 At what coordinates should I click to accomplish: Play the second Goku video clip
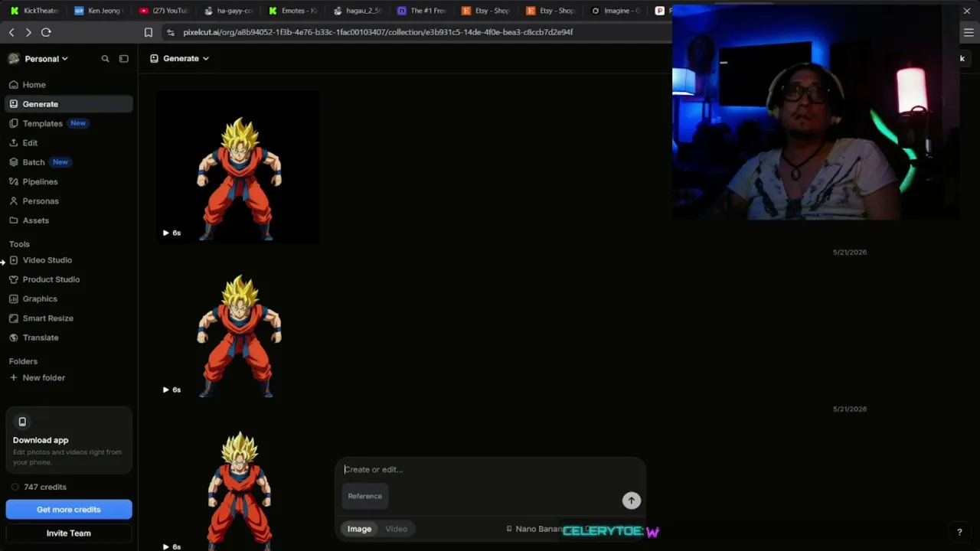(165, 390)
